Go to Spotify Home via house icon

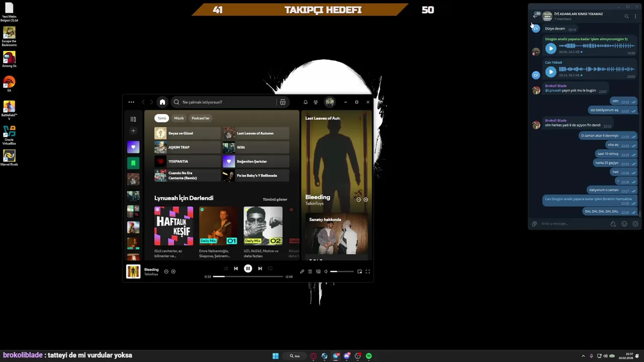(163, 102)
